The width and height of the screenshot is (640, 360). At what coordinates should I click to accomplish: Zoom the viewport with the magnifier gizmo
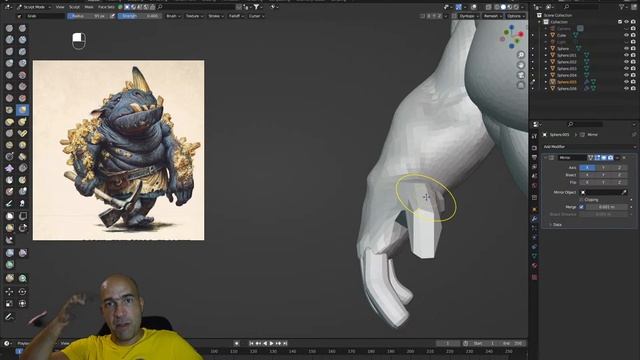521,55
